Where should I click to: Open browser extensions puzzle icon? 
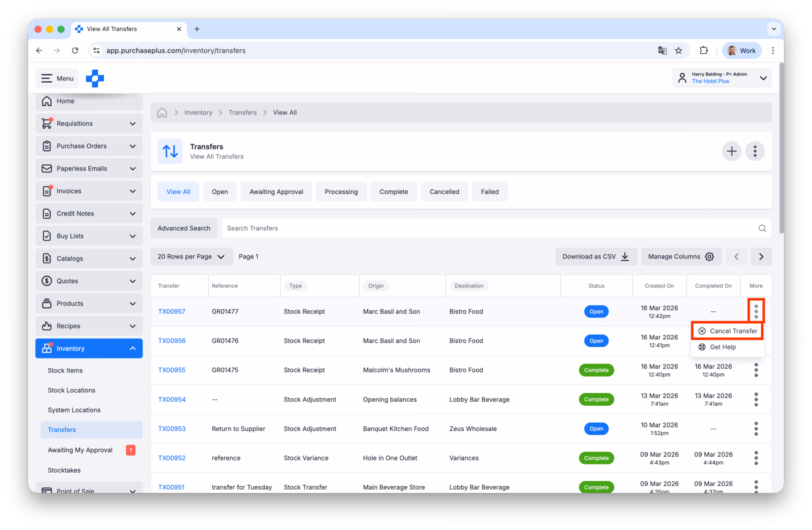click(x=703, y=50)
